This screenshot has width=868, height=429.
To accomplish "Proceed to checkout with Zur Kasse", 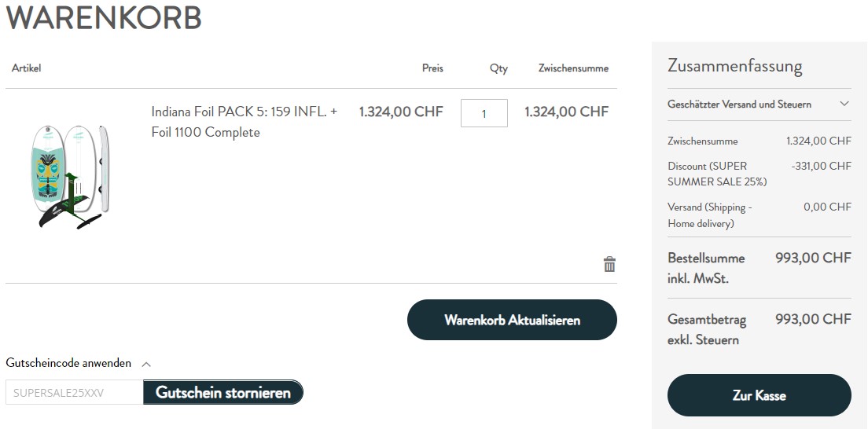I will tap(759, 395).
